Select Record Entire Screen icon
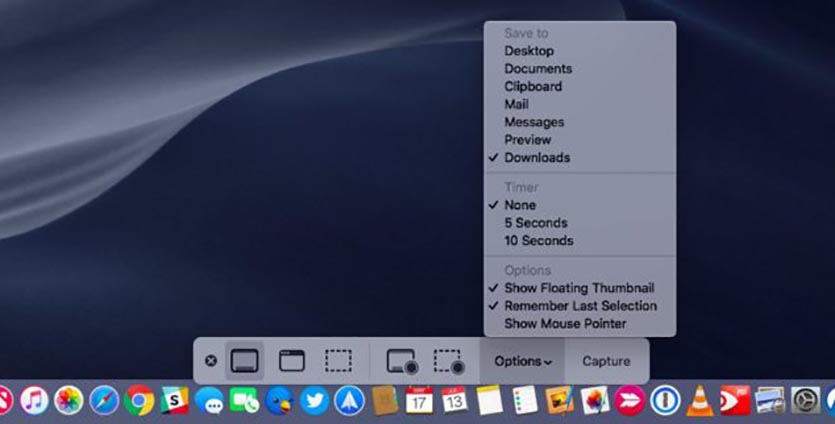Screen dimensions: 835x424 [401, 361]
